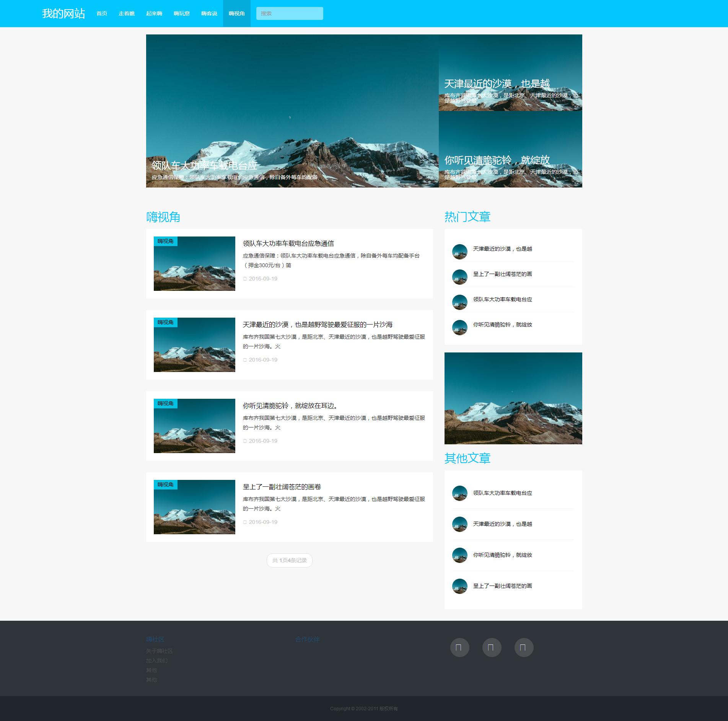Click the 共1页4条记录 pagination button

point(289,560)
